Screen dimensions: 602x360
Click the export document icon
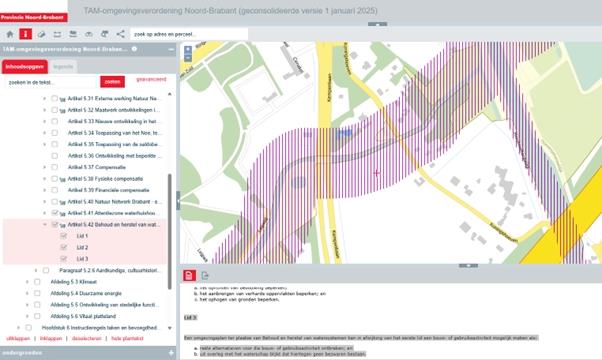205,275
